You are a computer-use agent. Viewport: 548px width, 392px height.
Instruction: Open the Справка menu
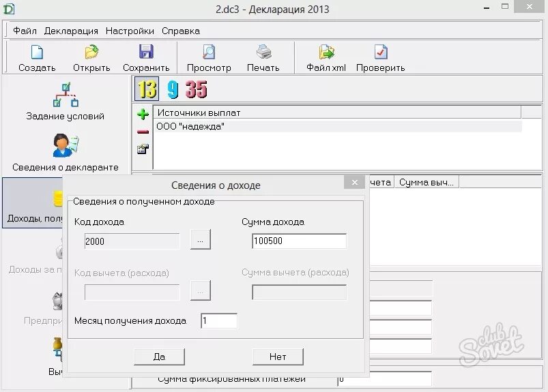click(181, 31)
